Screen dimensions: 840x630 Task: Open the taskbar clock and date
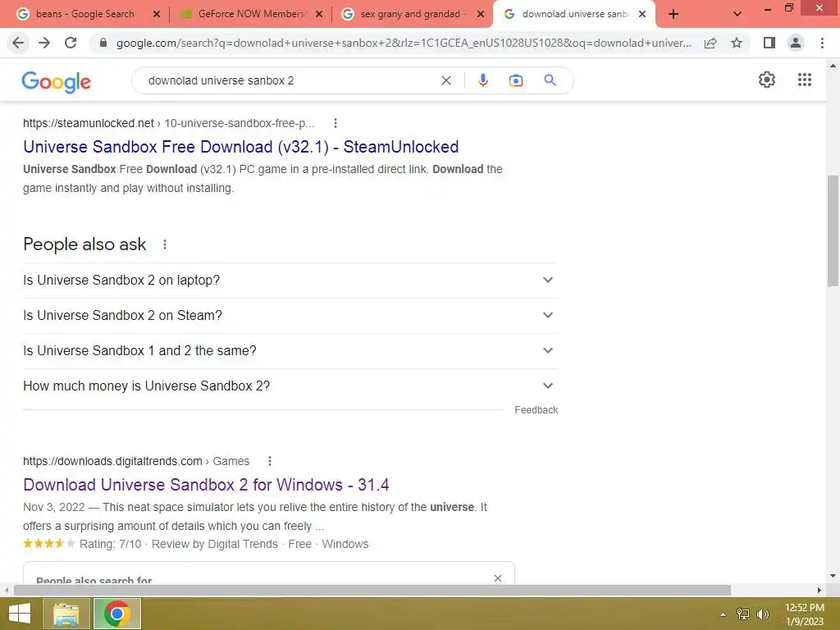(x=804, y=614)
